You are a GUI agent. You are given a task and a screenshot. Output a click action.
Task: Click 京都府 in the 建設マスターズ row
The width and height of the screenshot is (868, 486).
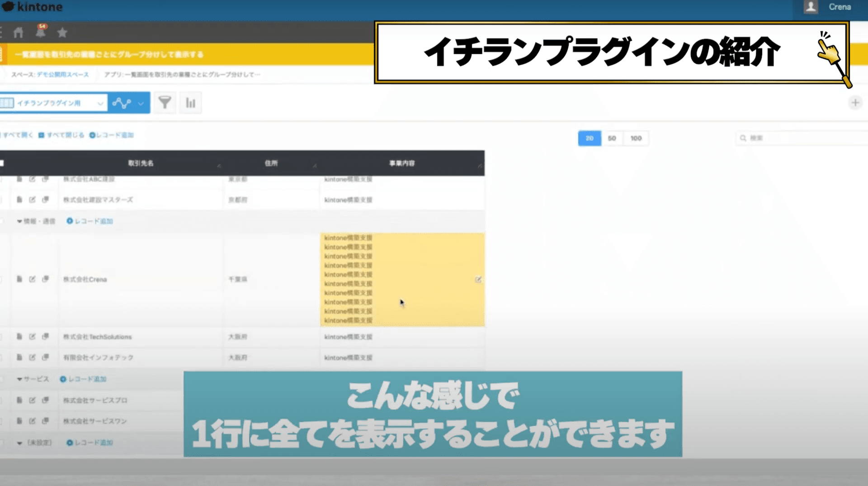(x=238, y=200)
